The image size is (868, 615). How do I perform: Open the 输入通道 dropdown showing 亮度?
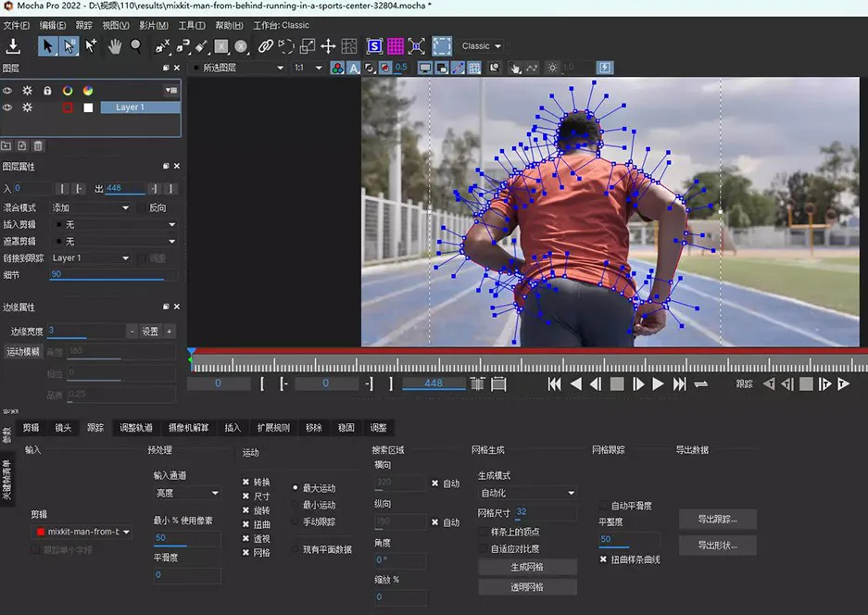point(187,493)
